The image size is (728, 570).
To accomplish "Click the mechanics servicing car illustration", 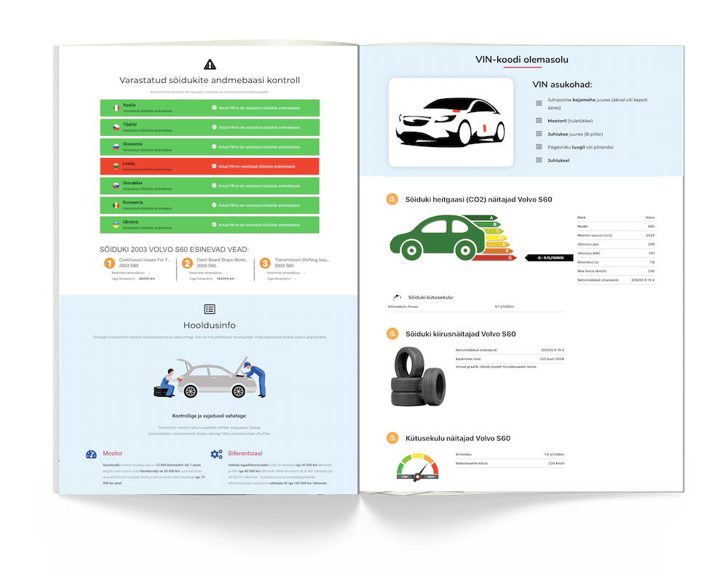I will click(210, 377).
